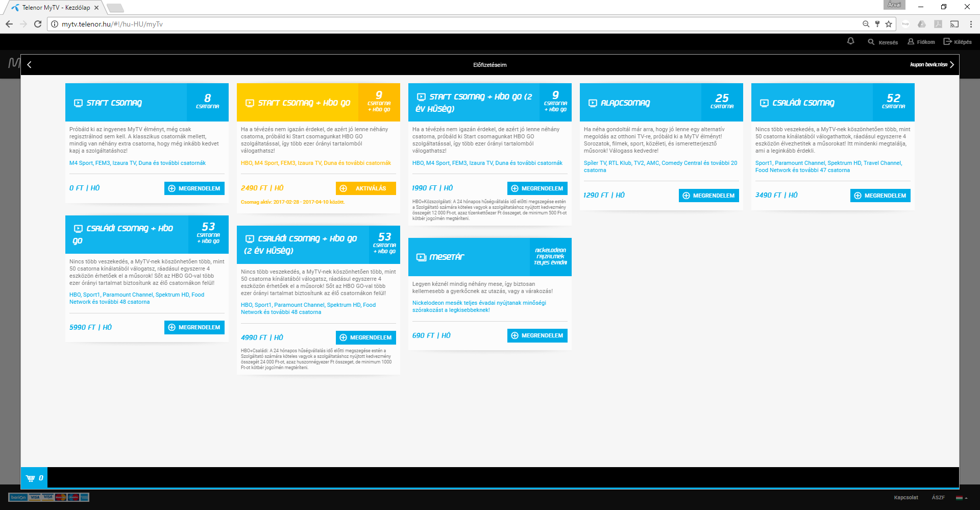Expand the Hungarian flag language selector
The image size is (980, 510).
tap(961, 498)
